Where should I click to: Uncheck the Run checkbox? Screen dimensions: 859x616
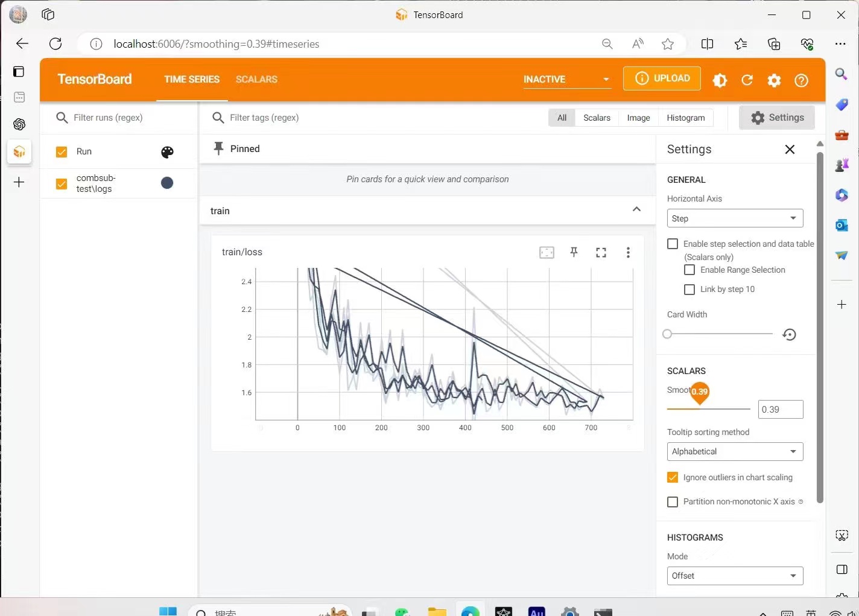pos(62,152)
